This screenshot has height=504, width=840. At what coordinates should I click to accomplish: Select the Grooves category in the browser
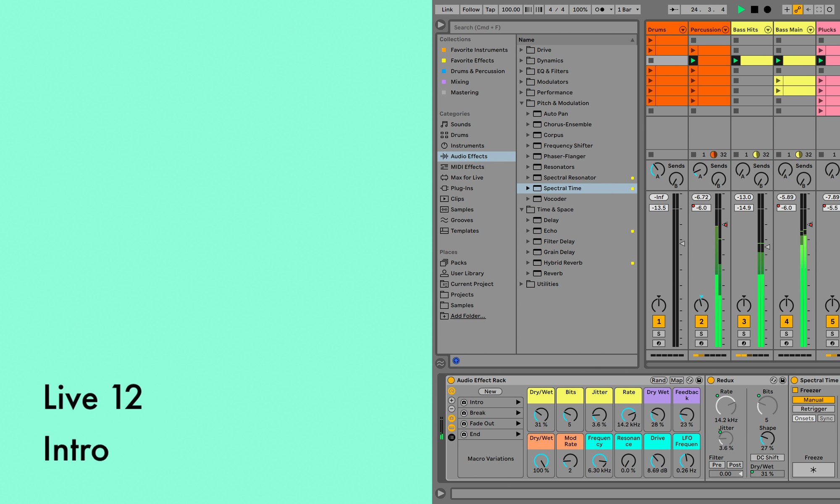[x=462, y=220]
